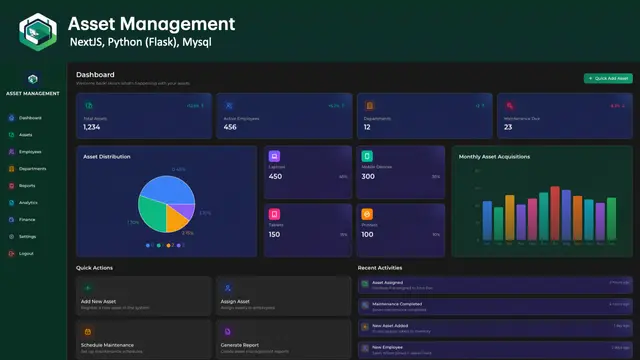The width and height of the screenshot is (640, 360).
Task: Click the Active Employees value 456
Action: click(x=230, y=127)
